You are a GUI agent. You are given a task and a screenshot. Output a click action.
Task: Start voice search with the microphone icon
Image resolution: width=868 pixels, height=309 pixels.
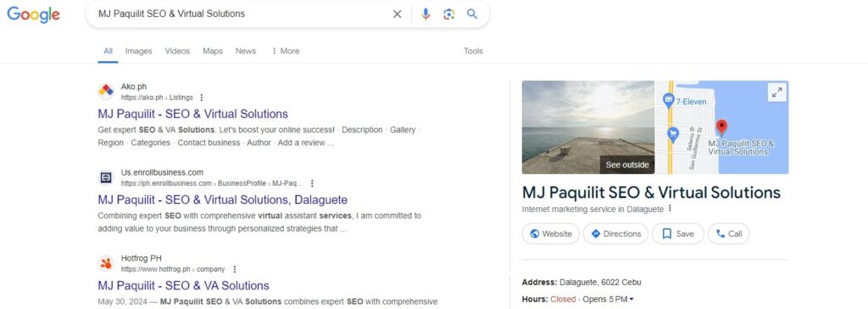(426, 14)
